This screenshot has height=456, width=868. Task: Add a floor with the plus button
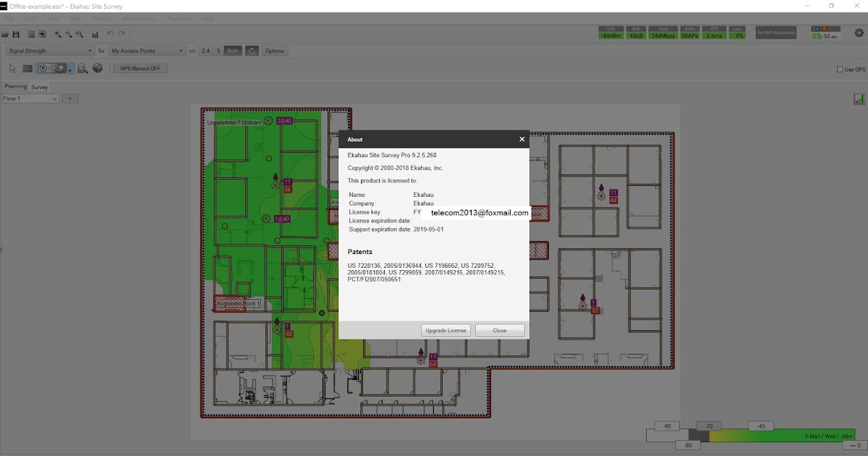[x=70, y=98]
